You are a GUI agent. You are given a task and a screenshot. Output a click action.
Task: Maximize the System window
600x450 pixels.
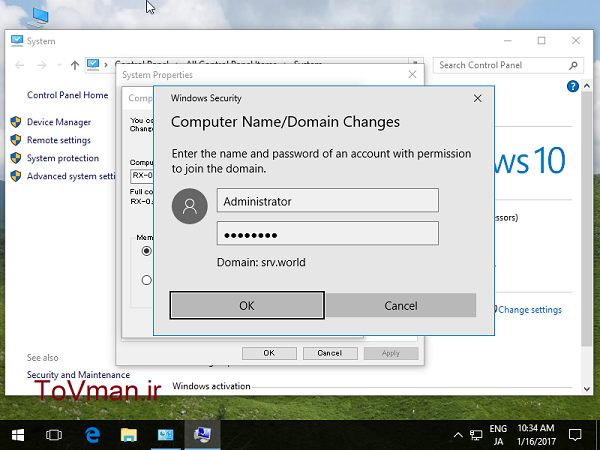pos(541,41)
